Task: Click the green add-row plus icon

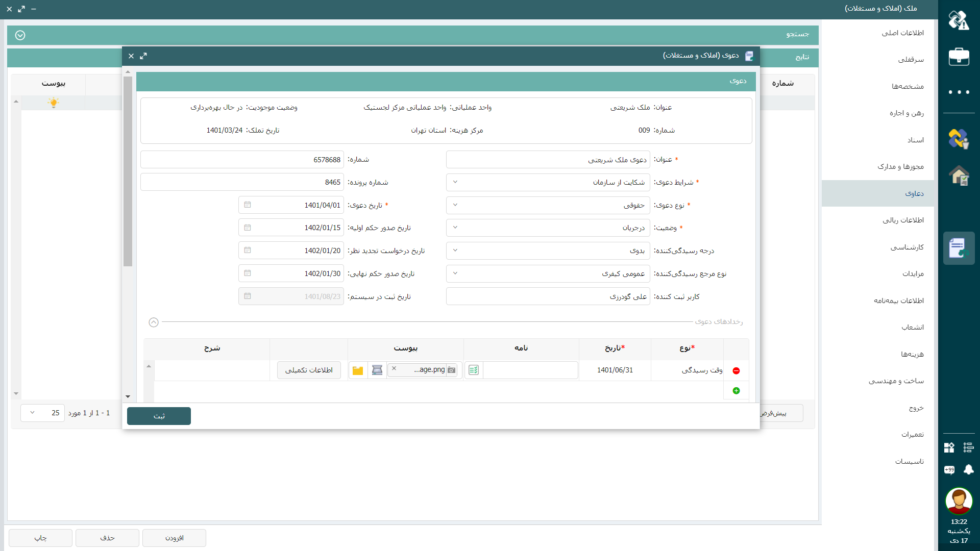Action: 736,391
